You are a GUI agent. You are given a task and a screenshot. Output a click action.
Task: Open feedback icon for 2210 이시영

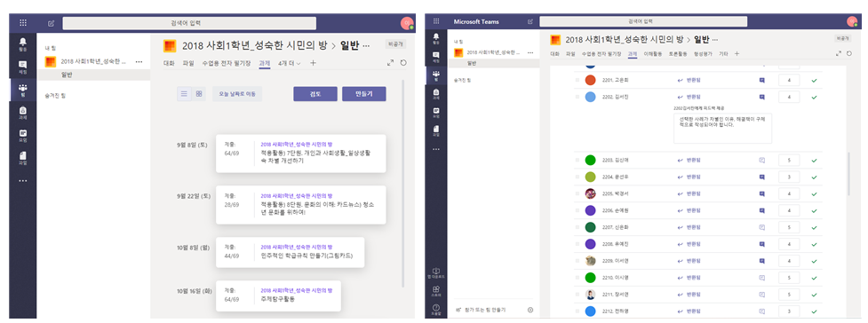coord(761,278)
